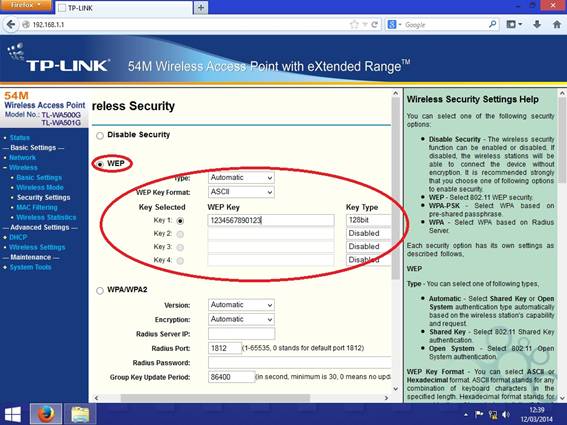Click the bookmark star icon in address bar
Viewport: 567px width, 425px height.
click(x=354, y=25)
